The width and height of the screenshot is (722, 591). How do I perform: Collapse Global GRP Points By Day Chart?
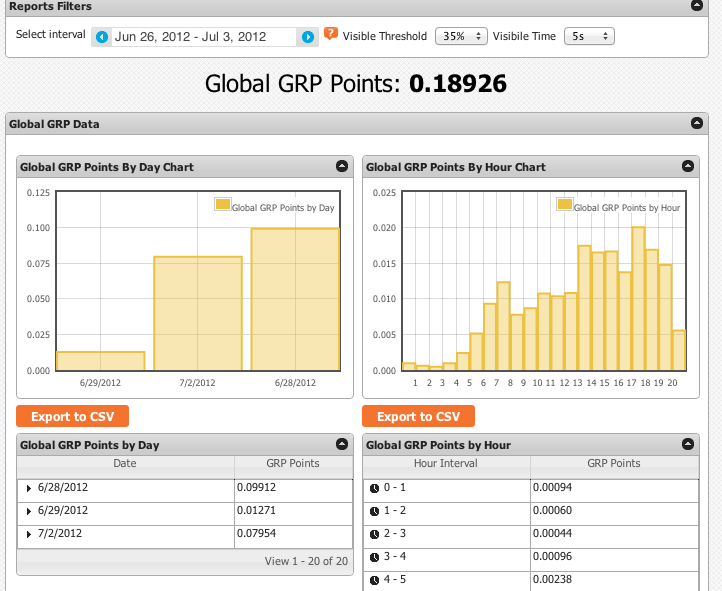pyautogui.click(x=341, y=167)
